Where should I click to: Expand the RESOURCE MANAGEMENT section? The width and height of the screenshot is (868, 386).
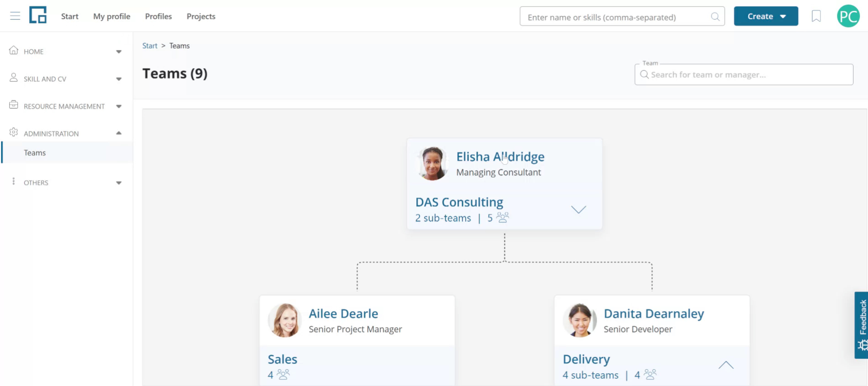coord(119,106)
